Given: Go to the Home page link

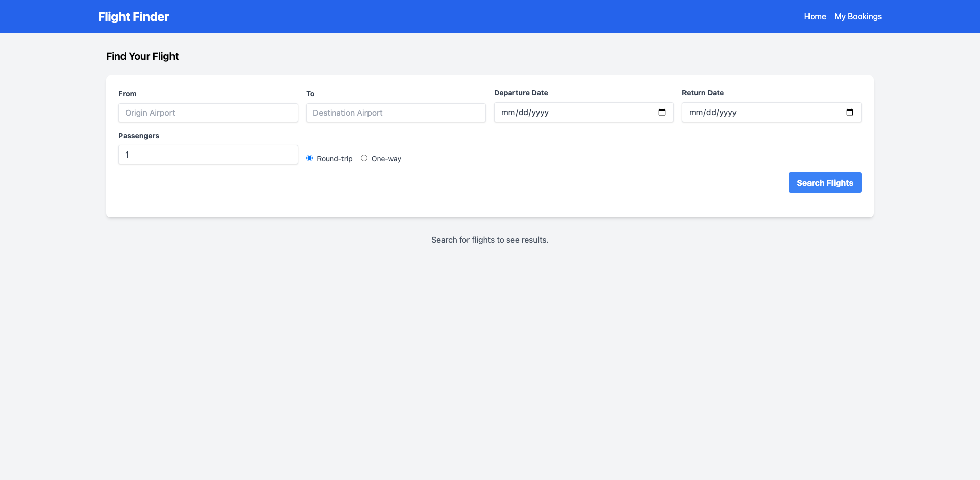Looking at the screenshot, I should click(815, 16).
